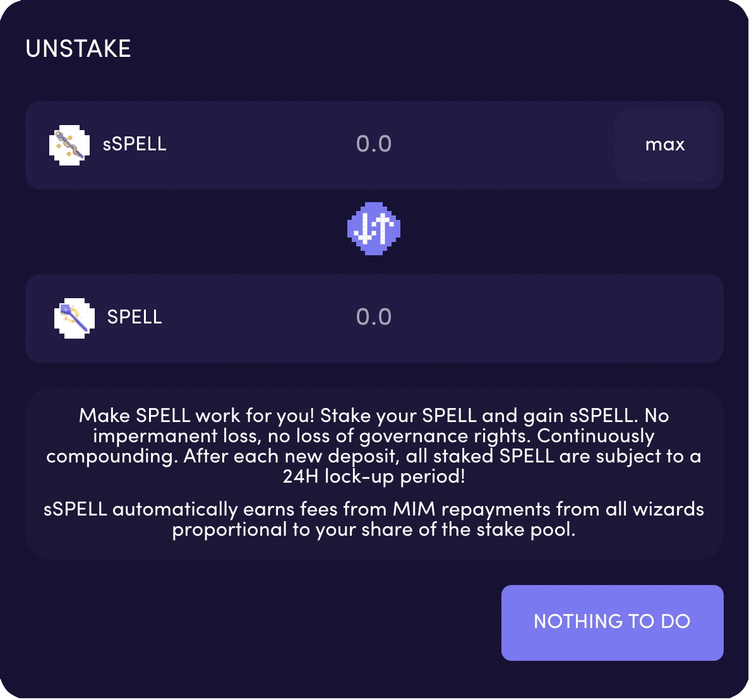Click the "compounding. After each new deposit" line
Screen dimensions: 754x700
point(374,456)
